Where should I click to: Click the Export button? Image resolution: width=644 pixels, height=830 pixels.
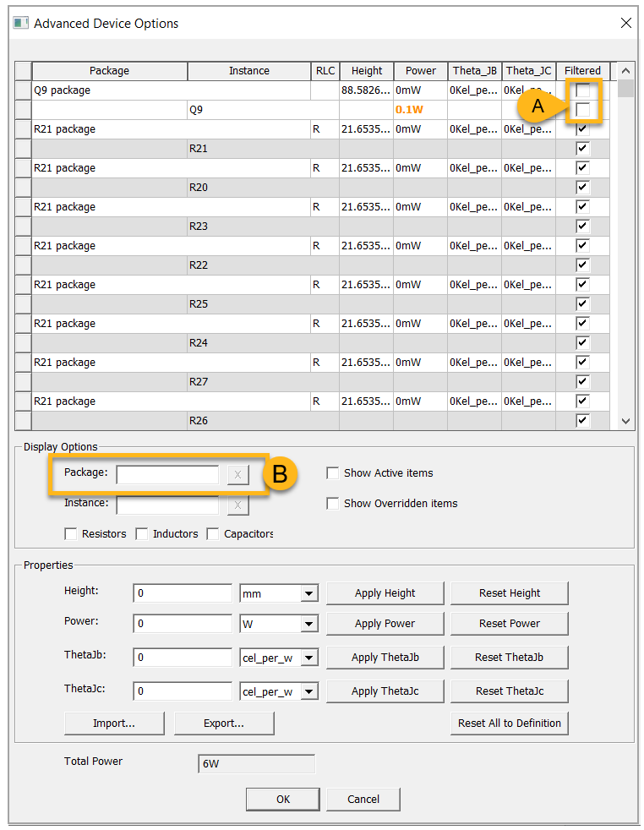[224, 724]
